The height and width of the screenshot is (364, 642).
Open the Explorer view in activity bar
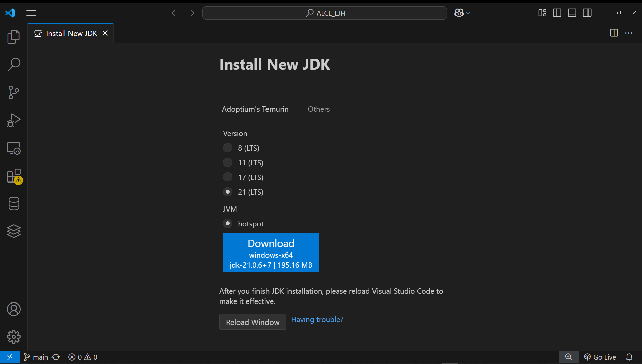[14, 37]
